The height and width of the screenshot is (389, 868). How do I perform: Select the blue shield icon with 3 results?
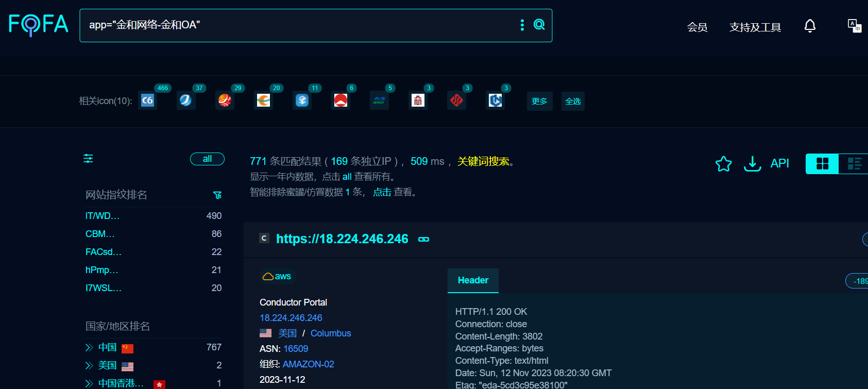click(x=495, y=100)
